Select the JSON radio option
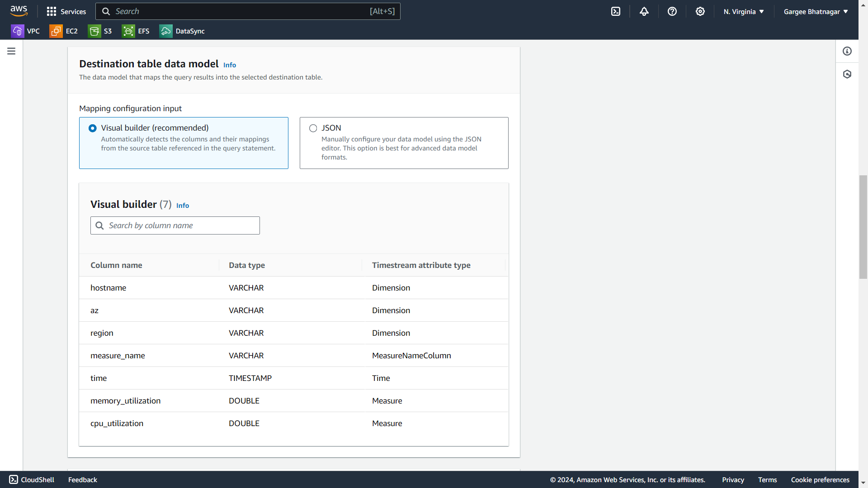 click(x=313, y=128)
